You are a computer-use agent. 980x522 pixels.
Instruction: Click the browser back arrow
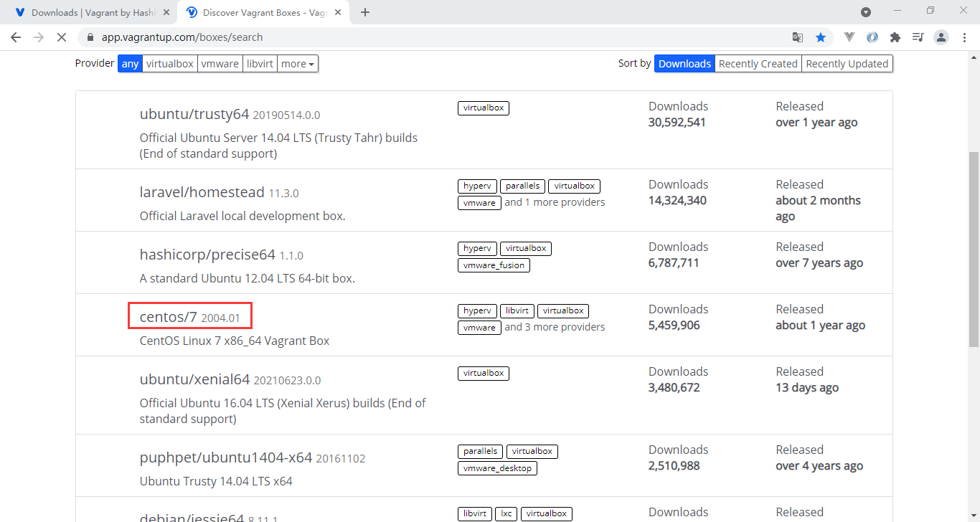click(16, 37)
